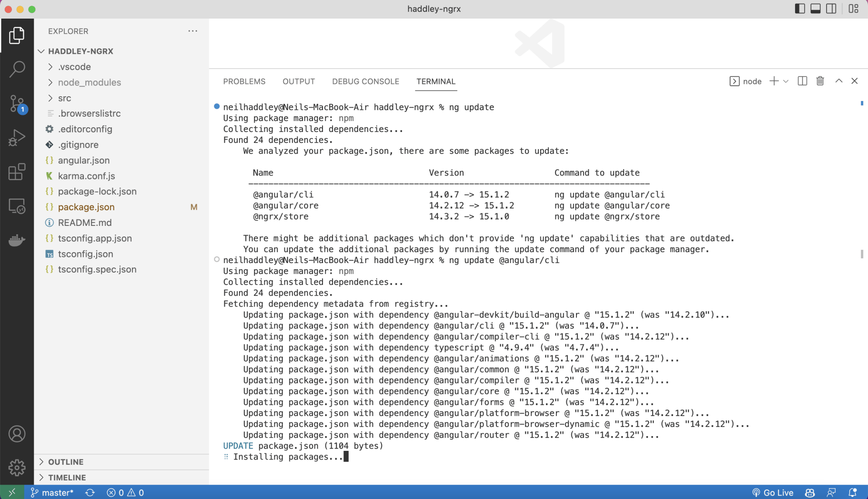Show errors and warnings count
The height and width of the screenshot is (499, 868).
[x=125, y=492]
